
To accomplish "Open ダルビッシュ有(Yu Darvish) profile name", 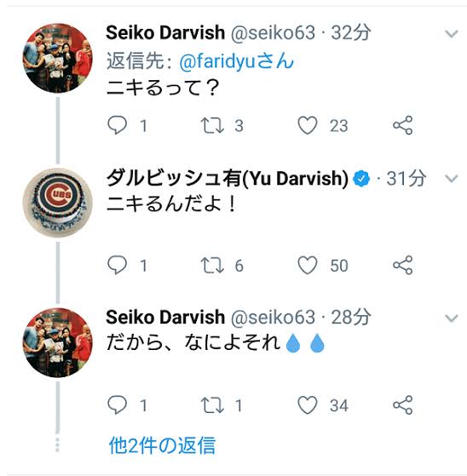I will pos(228,178).
